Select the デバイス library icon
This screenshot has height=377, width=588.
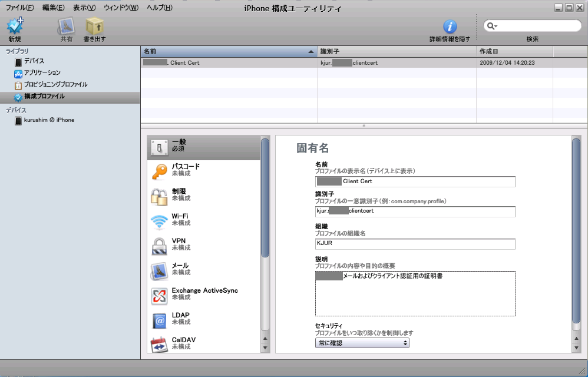[x=18, y=61]
